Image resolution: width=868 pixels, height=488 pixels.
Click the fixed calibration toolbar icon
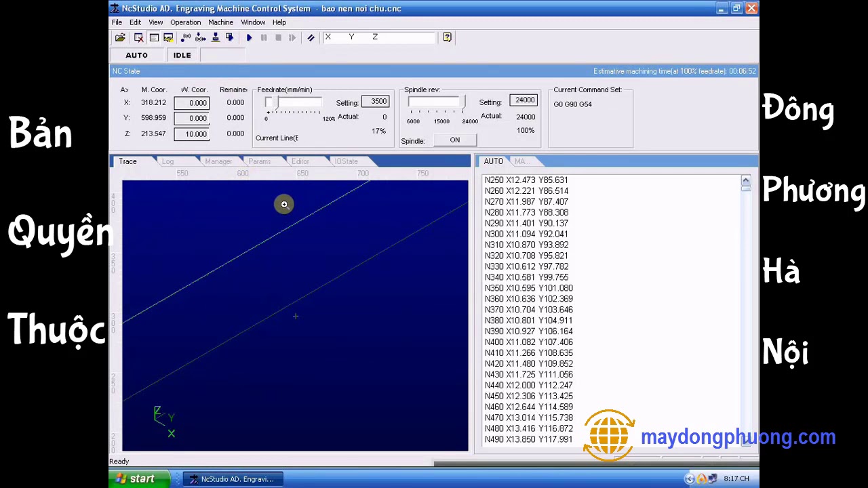[x=201, y=38]
